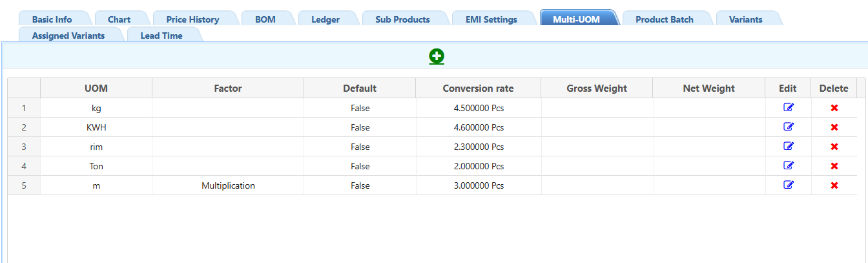Click the Conversion rate column header

[478, 89]
